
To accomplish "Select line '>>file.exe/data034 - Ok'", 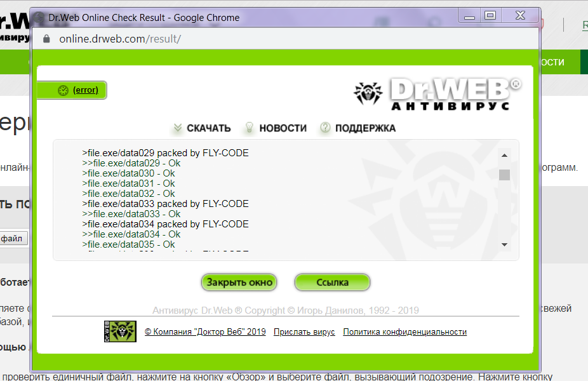I will (x=131, y=234).
